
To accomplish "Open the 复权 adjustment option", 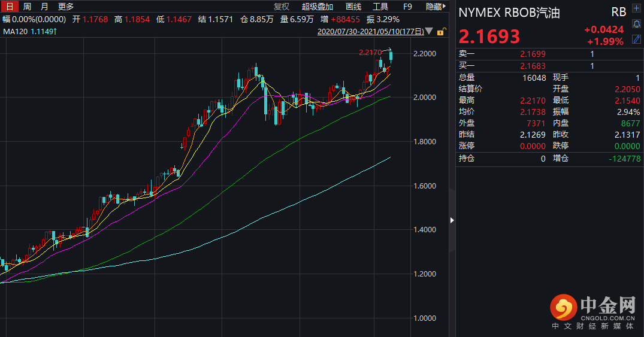I will 282,7.
